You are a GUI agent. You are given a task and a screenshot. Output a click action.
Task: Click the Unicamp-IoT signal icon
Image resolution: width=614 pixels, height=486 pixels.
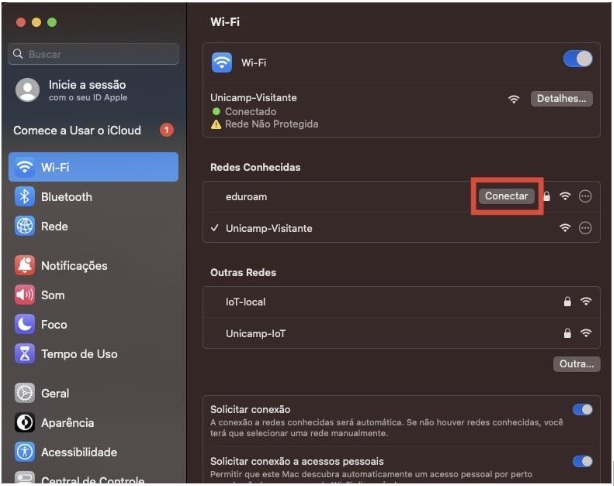pyautogui.click(x=586, y=333)
